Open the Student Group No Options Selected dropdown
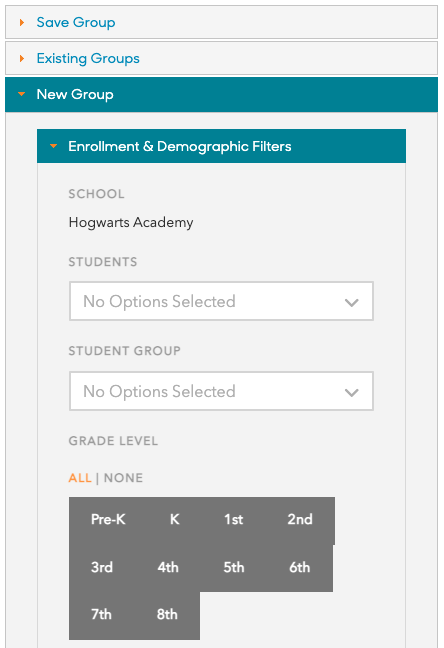This screenshot has height=648, width=444. point(221,391)
